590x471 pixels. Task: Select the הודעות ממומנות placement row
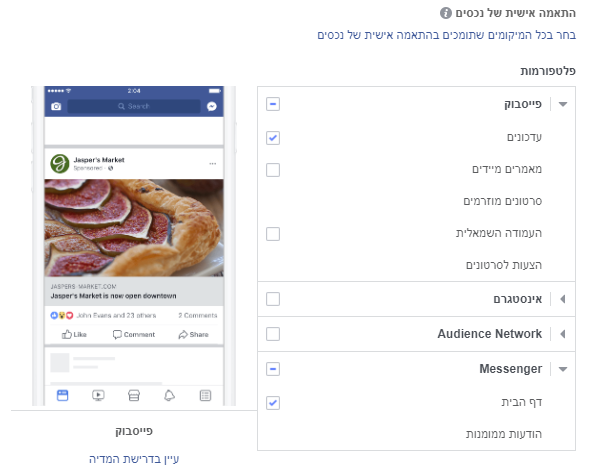coord(417,434)
